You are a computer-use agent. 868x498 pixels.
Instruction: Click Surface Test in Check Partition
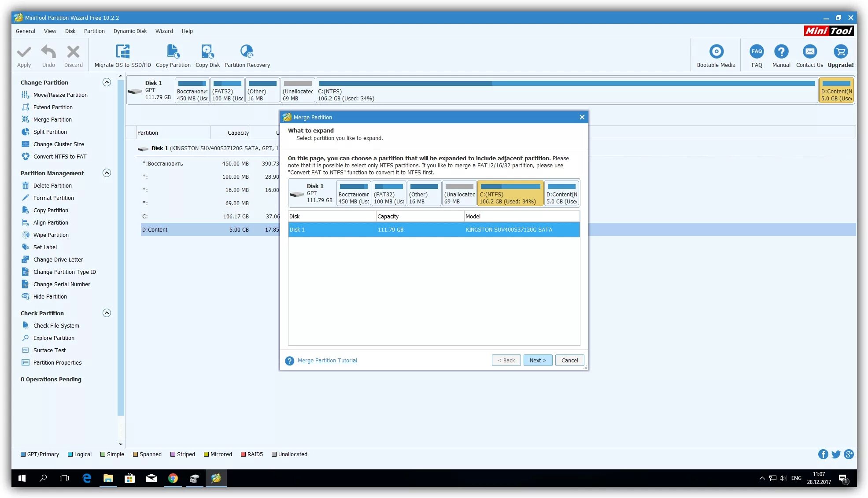click(x=49, y=350)
